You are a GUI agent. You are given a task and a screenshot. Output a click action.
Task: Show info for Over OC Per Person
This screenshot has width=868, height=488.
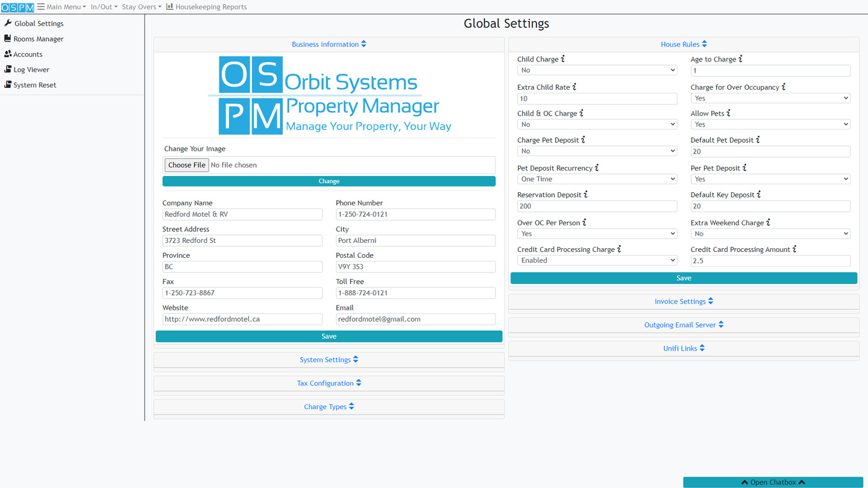[x=584, y=223]
